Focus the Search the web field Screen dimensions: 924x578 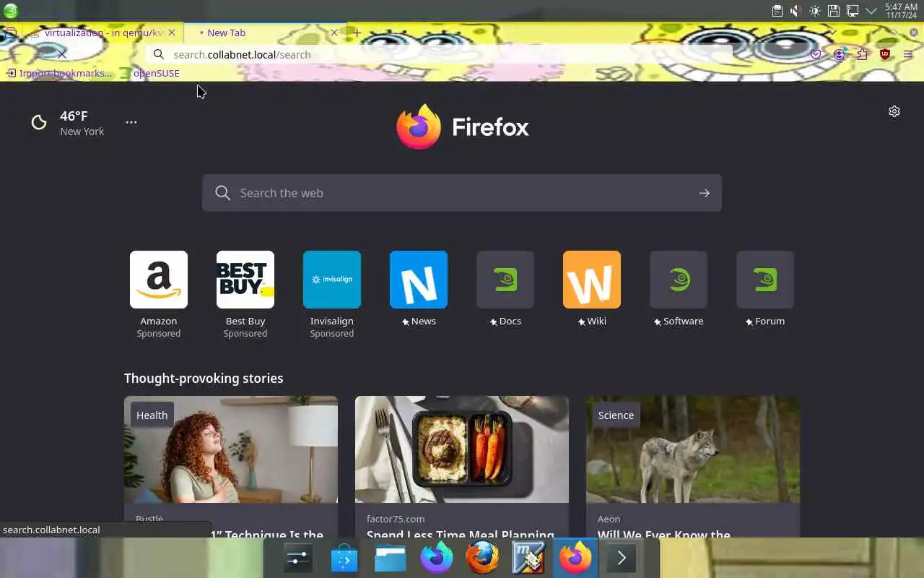(x=462, y=193)
